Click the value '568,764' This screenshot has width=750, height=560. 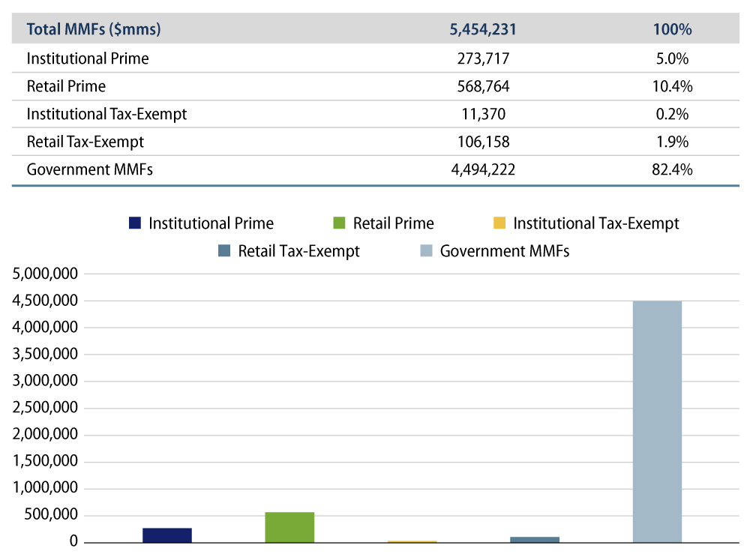click(x=483, y=86)
